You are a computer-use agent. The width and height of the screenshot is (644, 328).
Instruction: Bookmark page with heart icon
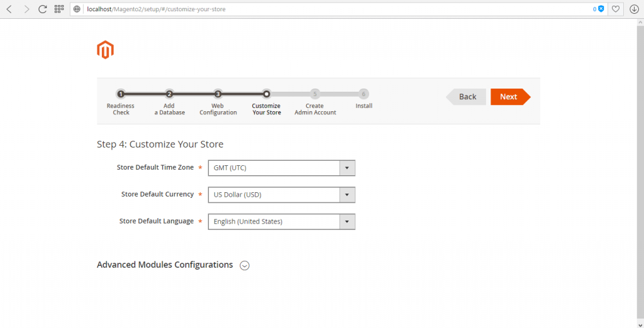click(x=615, y=9)
